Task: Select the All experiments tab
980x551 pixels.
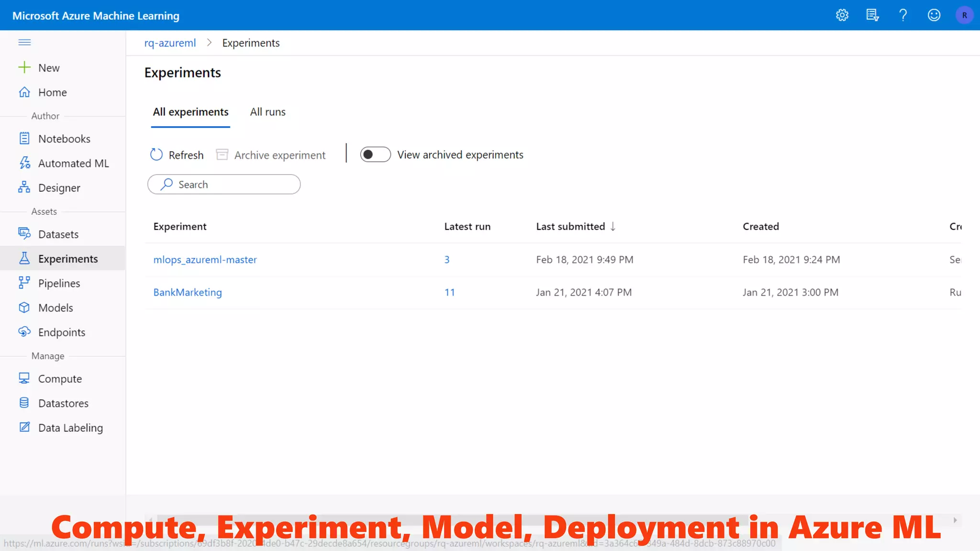Action: click(x=190, y=112)
